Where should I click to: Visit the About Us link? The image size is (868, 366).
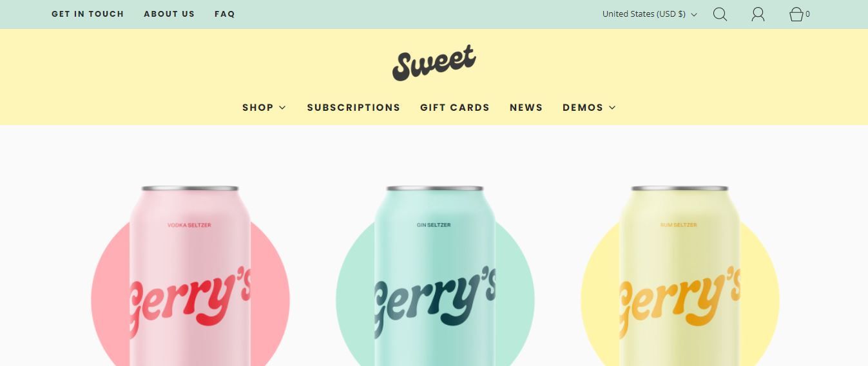[169, 14]
